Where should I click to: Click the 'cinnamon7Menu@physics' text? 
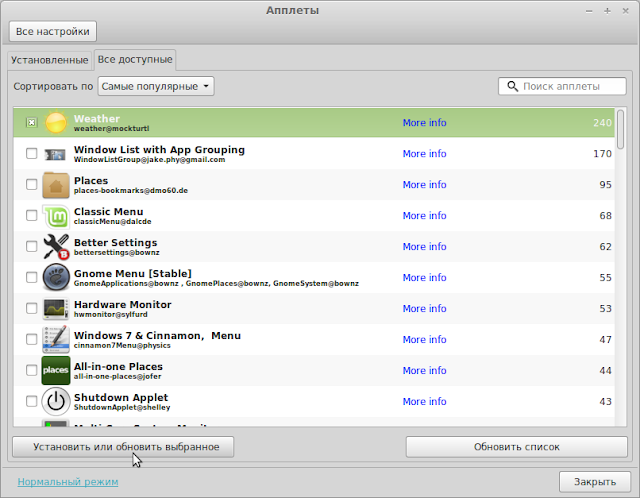[122, 346]
